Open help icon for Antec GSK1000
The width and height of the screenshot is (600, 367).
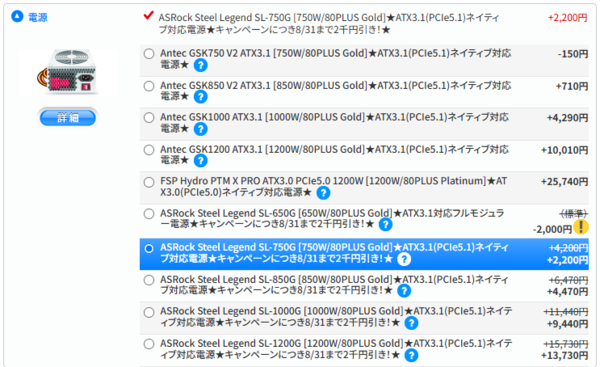[x=201, y=129]
